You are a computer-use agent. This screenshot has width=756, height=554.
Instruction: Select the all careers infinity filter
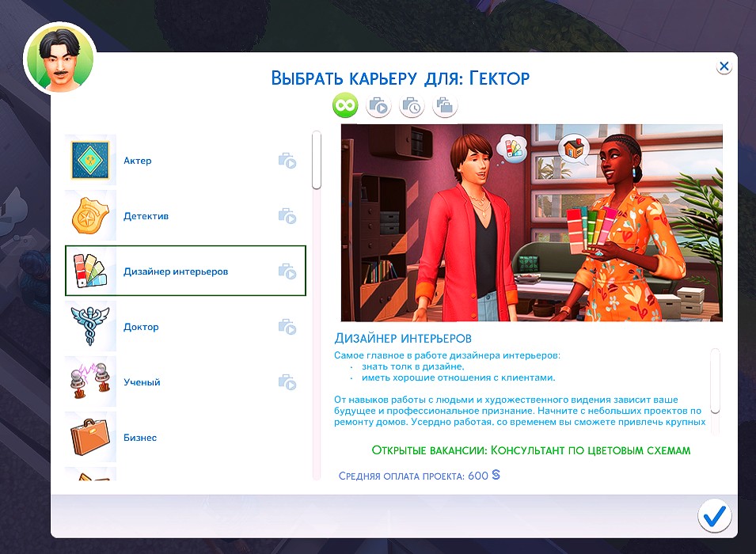[345, 105]
